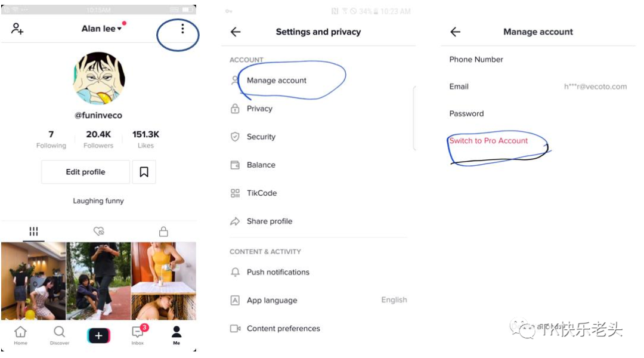Image resolution: width=644 pixels, height=358 pixels.
Task: Tap the profile avatar picture
Action: coord(98,78)
